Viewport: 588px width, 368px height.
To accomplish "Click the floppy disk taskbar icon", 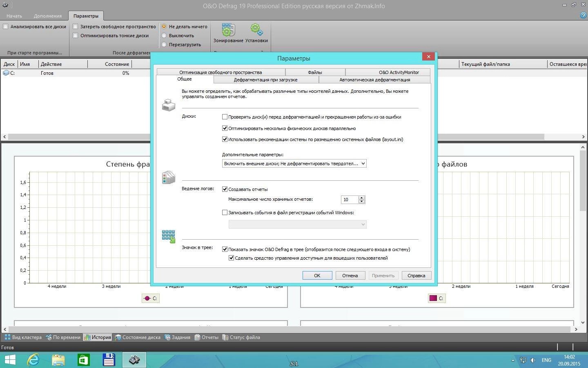I will click(109, 360).
